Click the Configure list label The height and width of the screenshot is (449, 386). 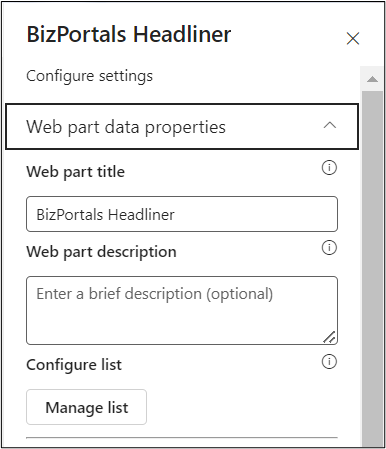pos(74,365)
